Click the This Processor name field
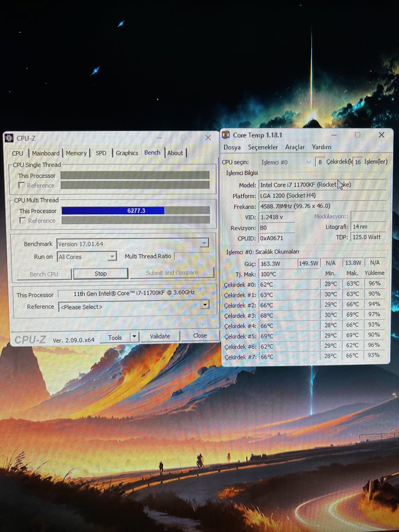399x532 pixels. pyautogui.click(x=134, y=294)
